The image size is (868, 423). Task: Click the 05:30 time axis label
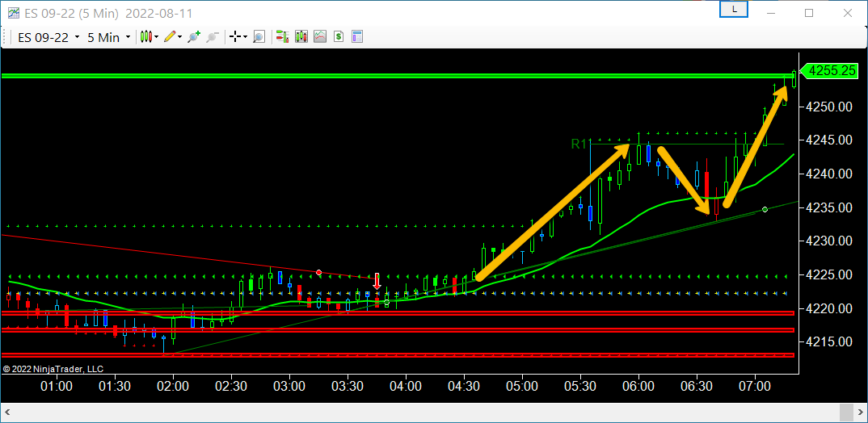tap(581, 385)
